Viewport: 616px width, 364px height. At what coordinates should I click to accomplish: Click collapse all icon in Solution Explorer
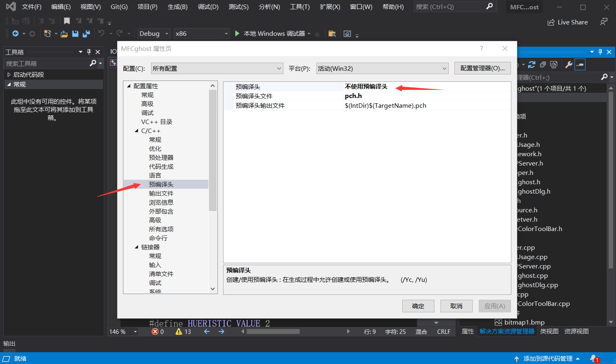(x=543, y=65)
